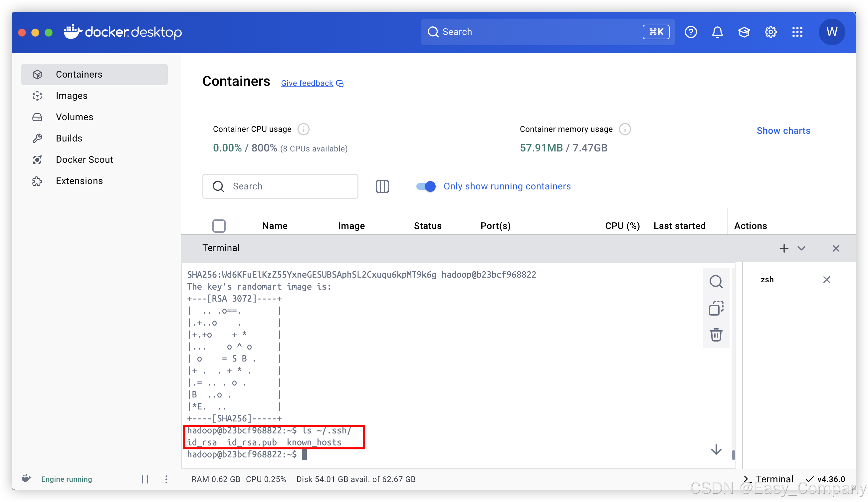Click the v4.36.0 version indicator
Viewport: 868px width, 502px height.
tap(825, 479)
